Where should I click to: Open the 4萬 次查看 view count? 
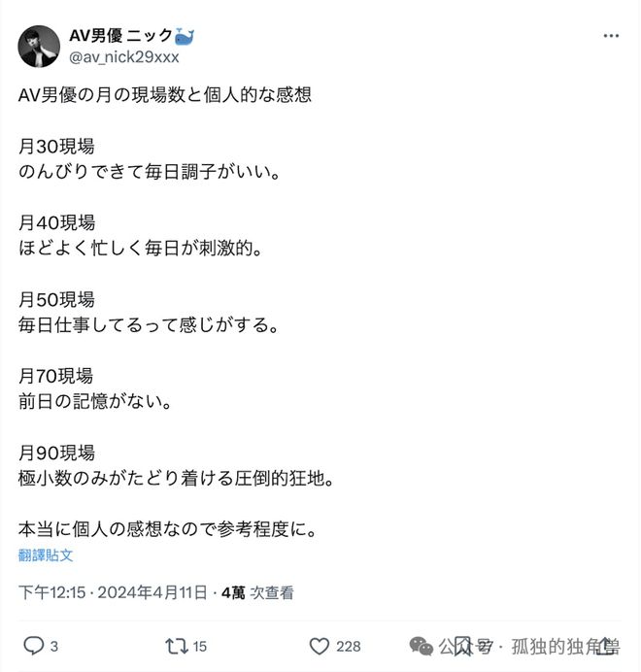[x=257, y=592]
